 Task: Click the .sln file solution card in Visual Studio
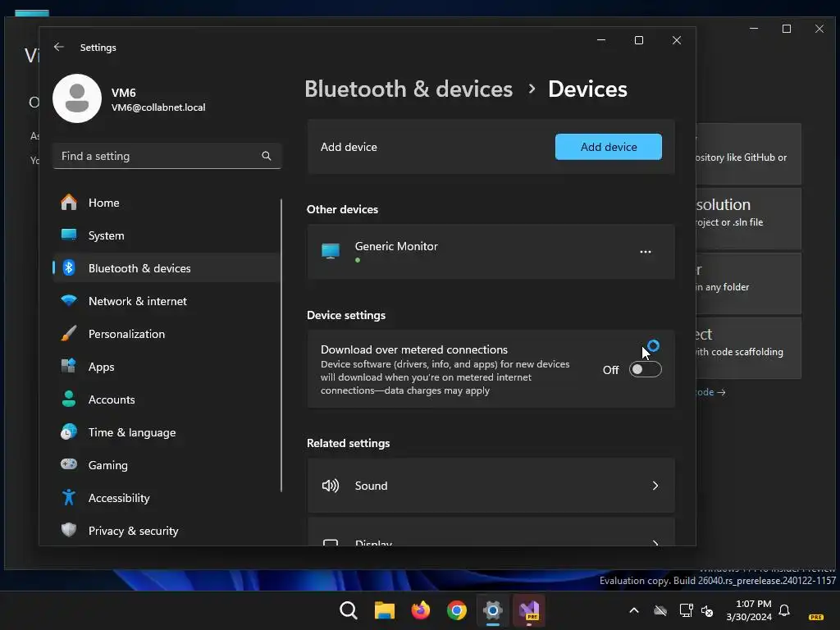[x=749, y=218]
